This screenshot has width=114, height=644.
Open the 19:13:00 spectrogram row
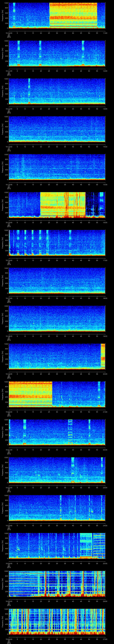pos(57,129)
